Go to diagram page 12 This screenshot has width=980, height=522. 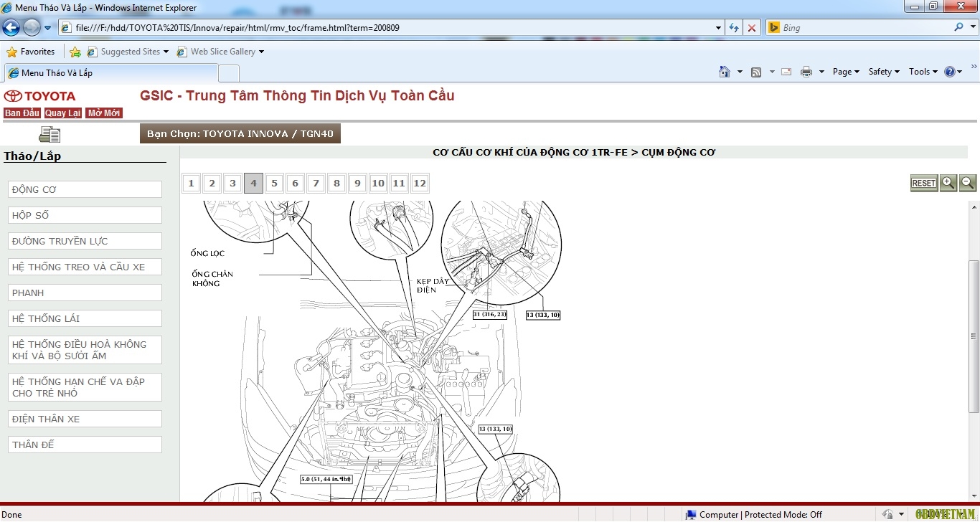(420, 184)
